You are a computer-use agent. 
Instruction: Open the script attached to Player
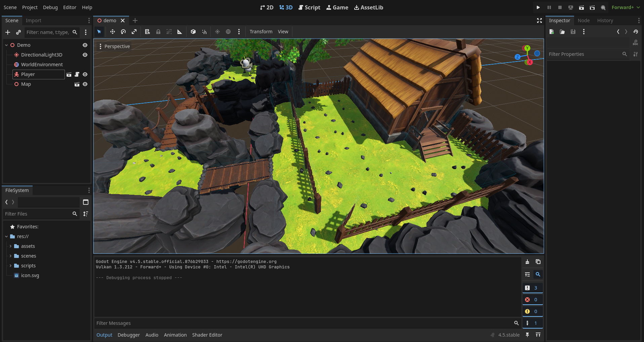(x=77, y=74)
